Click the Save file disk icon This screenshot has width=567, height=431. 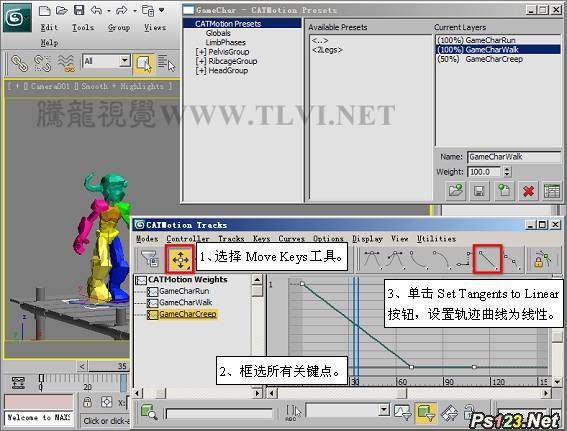click(x=79, y=10)
